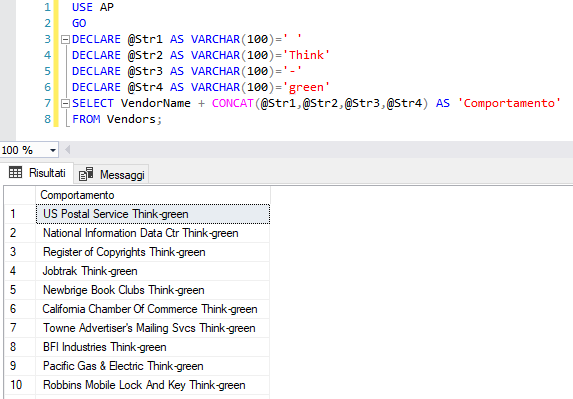The height and width of the screenshot is (399, 573).
Task: Collapse the SELECT statement at line 7
Action: 65,103
